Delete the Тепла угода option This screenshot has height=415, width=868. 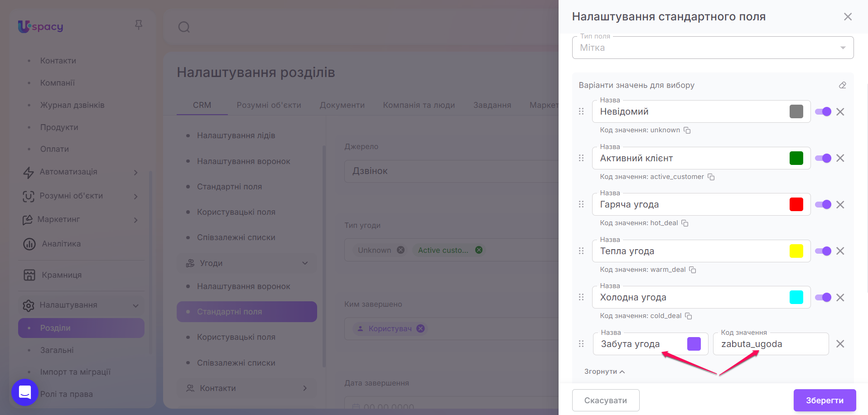[x=840, y=251]
